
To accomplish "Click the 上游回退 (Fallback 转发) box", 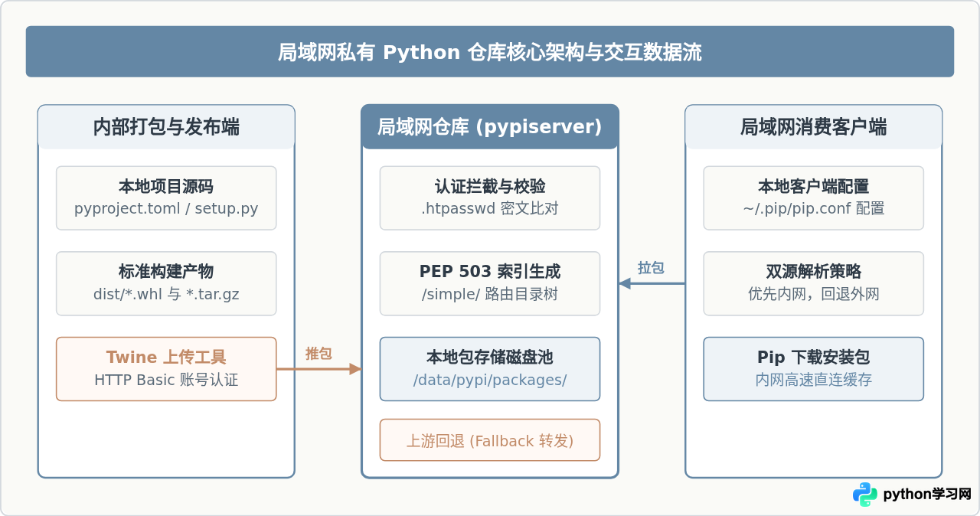I will (x=490, y=440).
